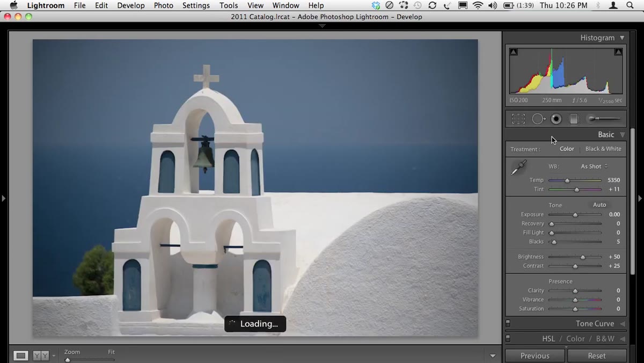
Task: Toggle Tone Curve panel on/off switch
Action: click(508, 323)
